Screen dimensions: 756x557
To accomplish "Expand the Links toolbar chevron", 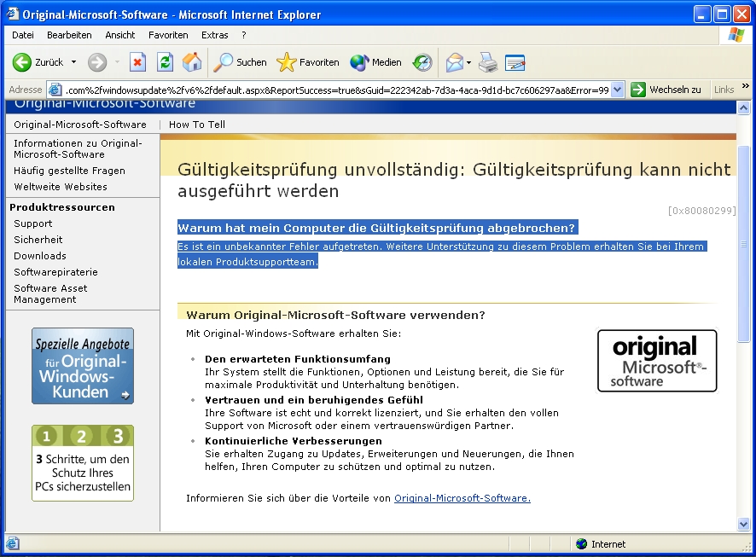I will pyautogui.click(x=746, y=86).
